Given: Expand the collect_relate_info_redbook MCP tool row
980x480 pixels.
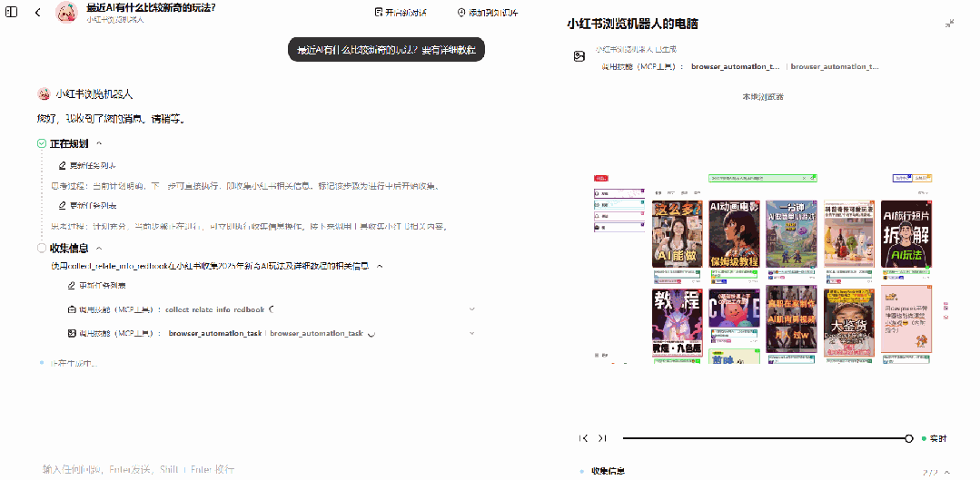Looking at the screenshot, I should 472,309.
